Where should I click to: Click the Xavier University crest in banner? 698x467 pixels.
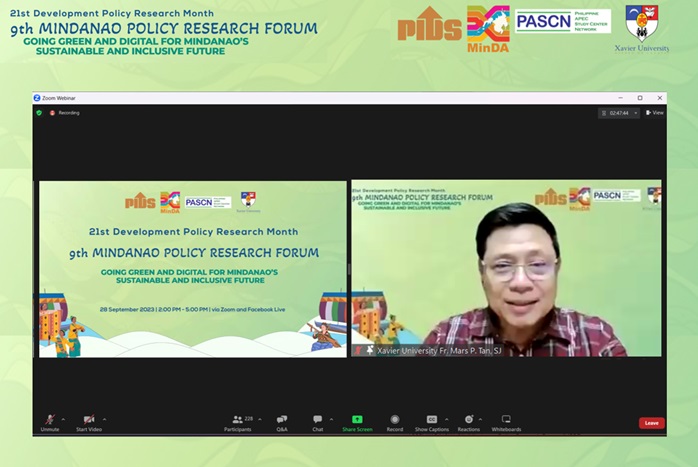(x=641, y=22)
